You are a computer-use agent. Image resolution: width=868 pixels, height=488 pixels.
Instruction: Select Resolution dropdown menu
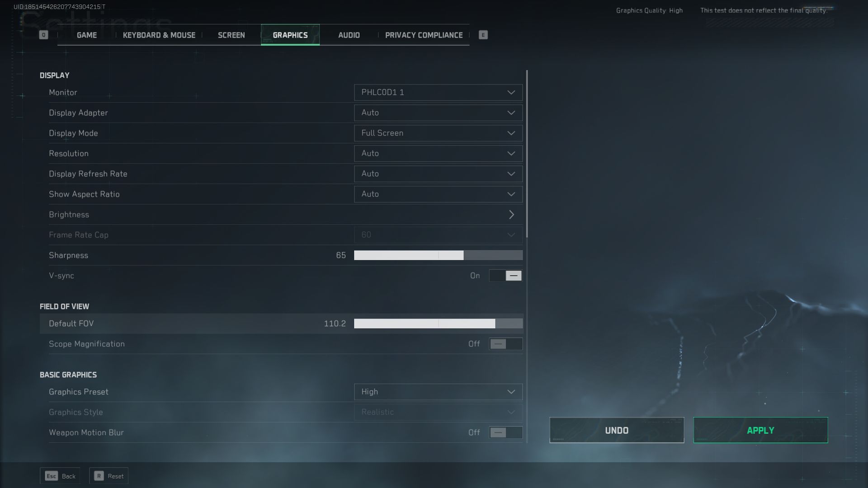(x=438, y=153)
